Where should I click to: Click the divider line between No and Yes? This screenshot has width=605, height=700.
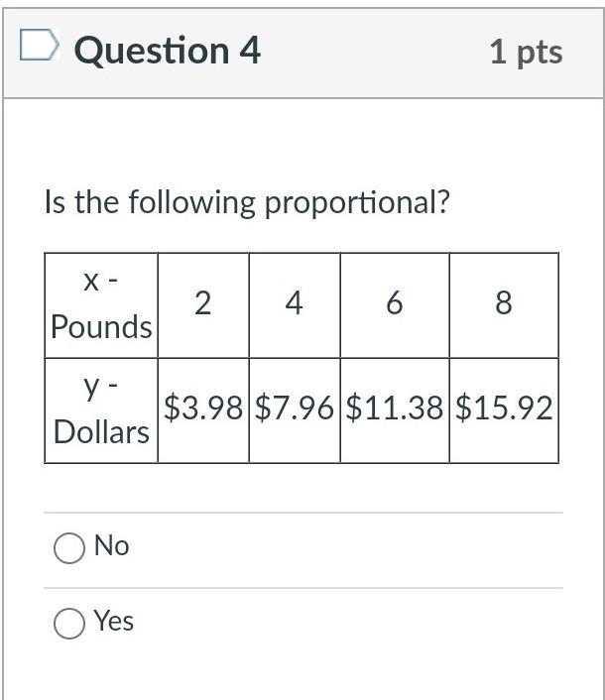tap(303, 588)
